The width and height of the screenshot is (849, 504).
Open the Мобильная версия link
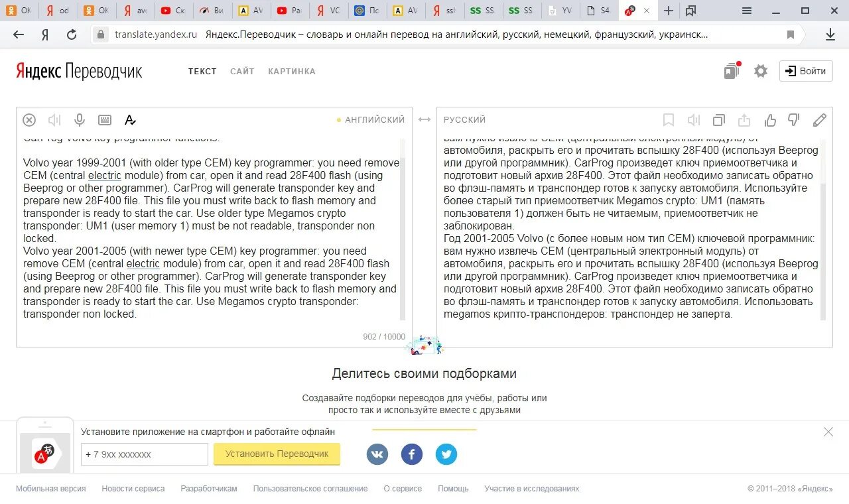pos(51,489)
